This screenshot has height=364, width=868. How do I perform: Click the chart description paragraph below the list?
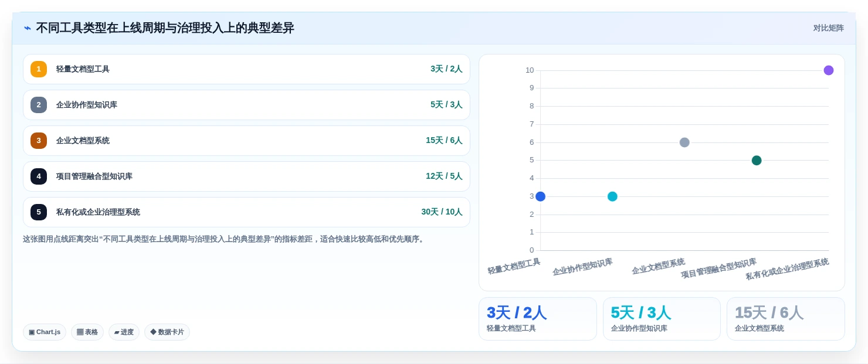(224, 239)
